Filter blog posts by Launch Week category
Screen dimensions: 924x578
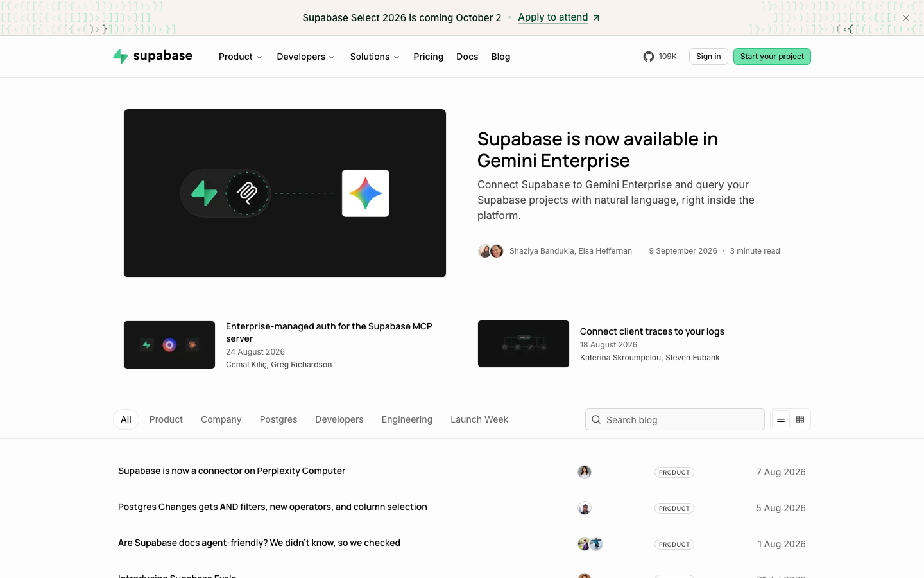point(479,419)
